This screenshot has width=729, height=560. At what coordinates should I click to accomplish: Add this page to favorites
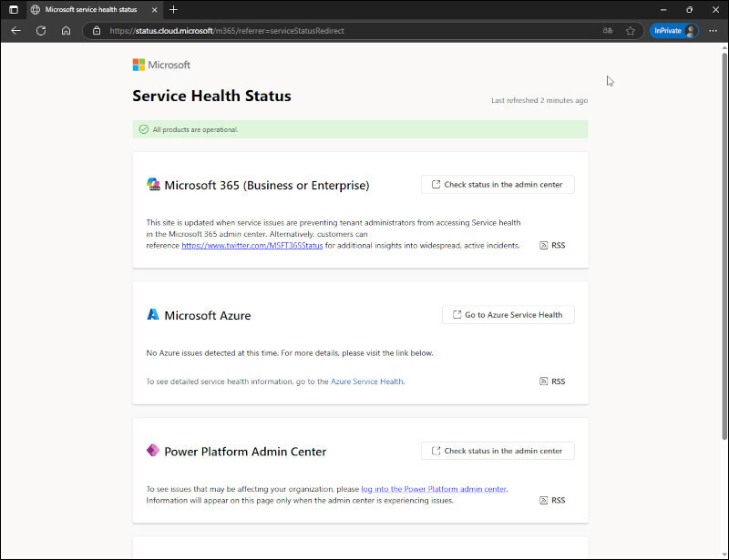(631, 31)
